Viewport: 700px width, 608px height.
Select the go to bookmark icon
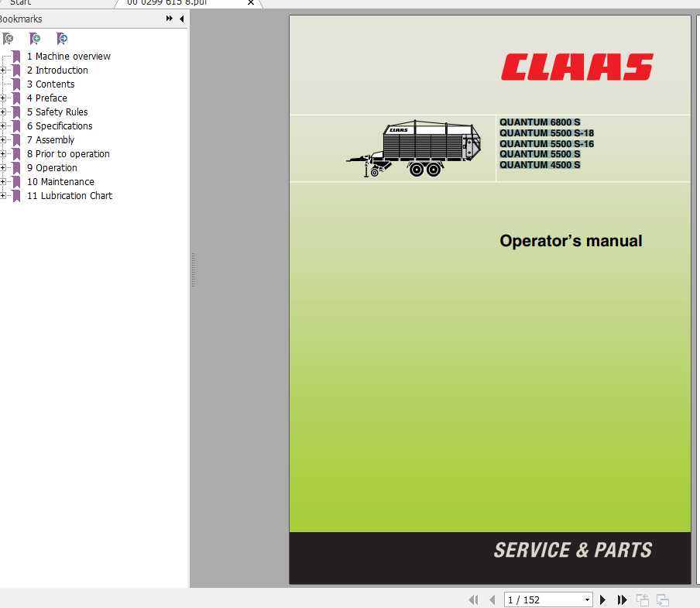[x=62, y=38]
